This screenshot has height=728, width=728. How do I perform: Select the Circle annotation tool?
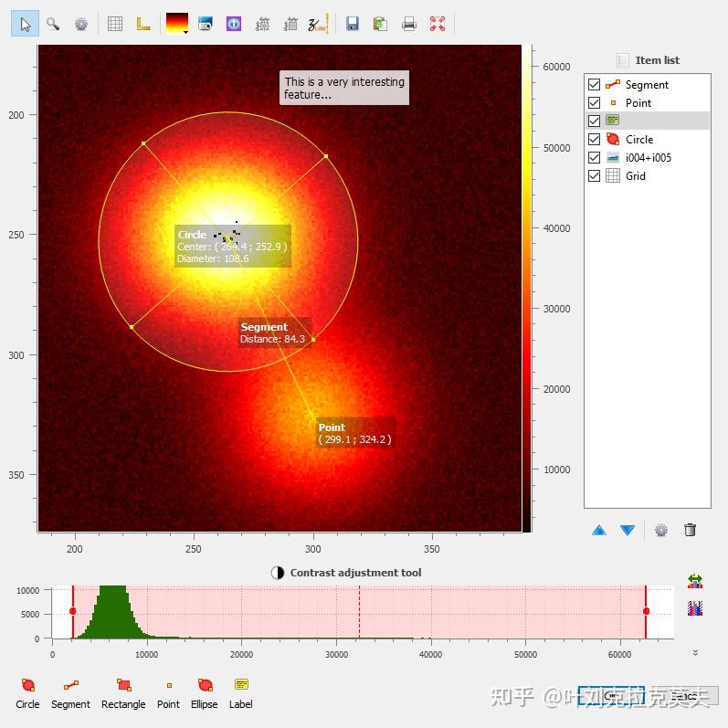pyautogui.click(x=27, y=693)
